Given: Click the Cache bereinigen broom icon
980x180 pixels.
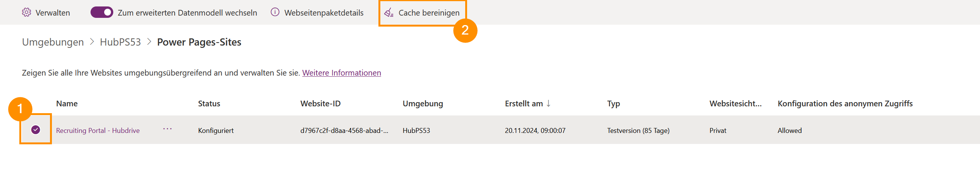Looking at the screenshot, I should 388,13.
